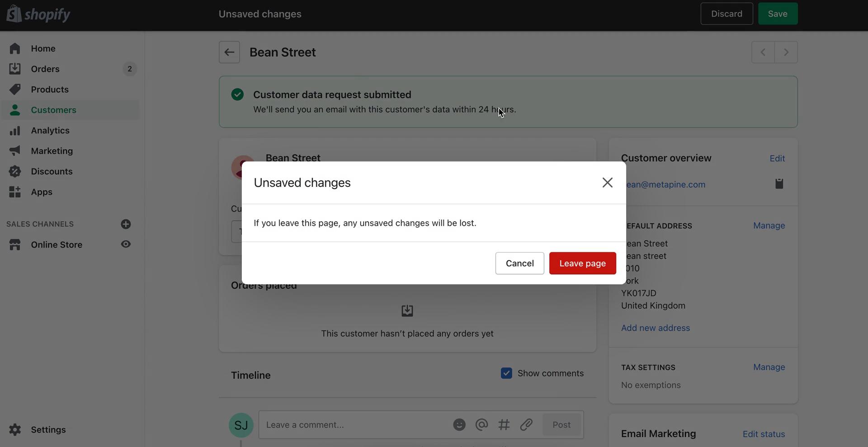Image resolution: width=868 pixels, height=447 pixels.
Task: Click inside the Leave a comment field
Action: pos(353,424)
